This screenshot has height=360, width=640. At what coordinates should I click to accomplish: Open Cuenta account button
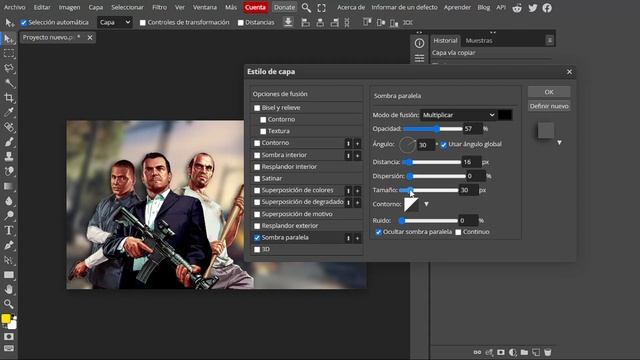tap(256, 7)
